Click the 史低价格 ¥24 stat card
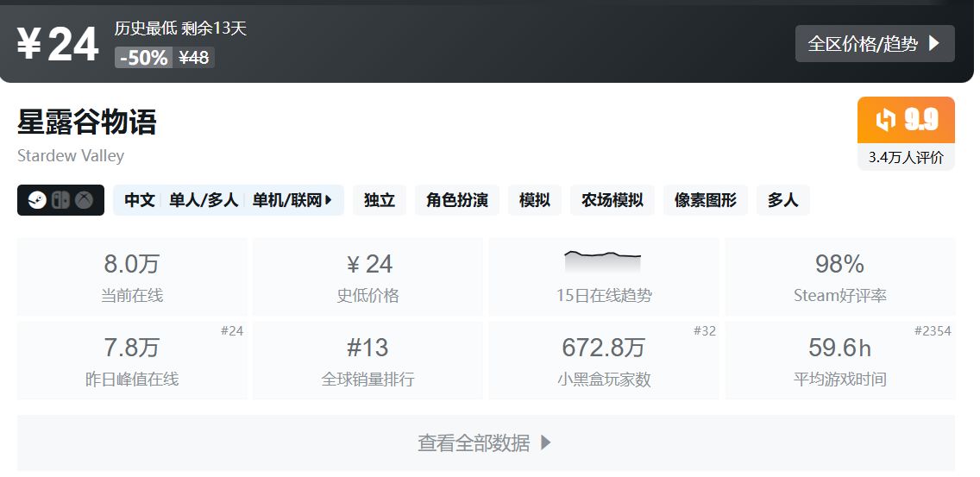 tap(367, 276)
